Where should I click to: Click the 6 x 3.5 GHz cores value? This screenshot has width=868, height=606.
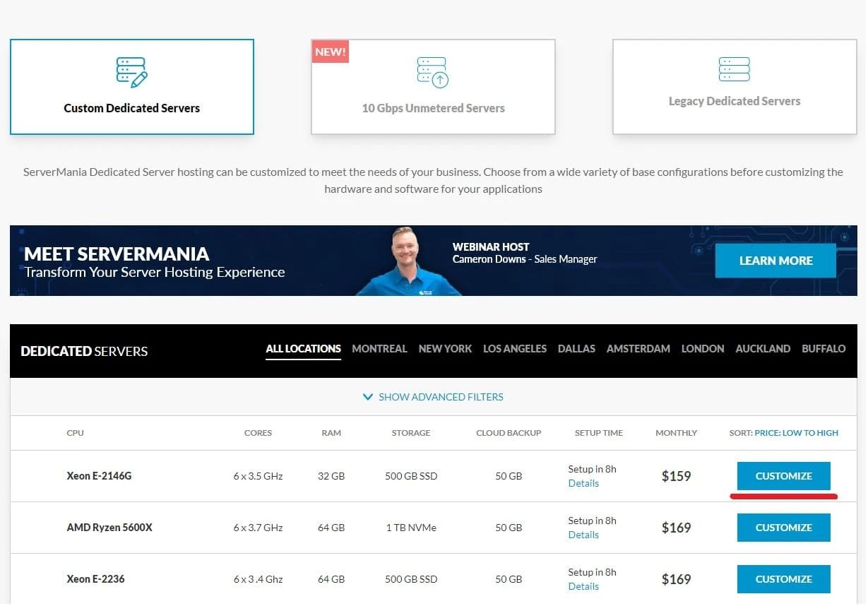coord(258,476)
